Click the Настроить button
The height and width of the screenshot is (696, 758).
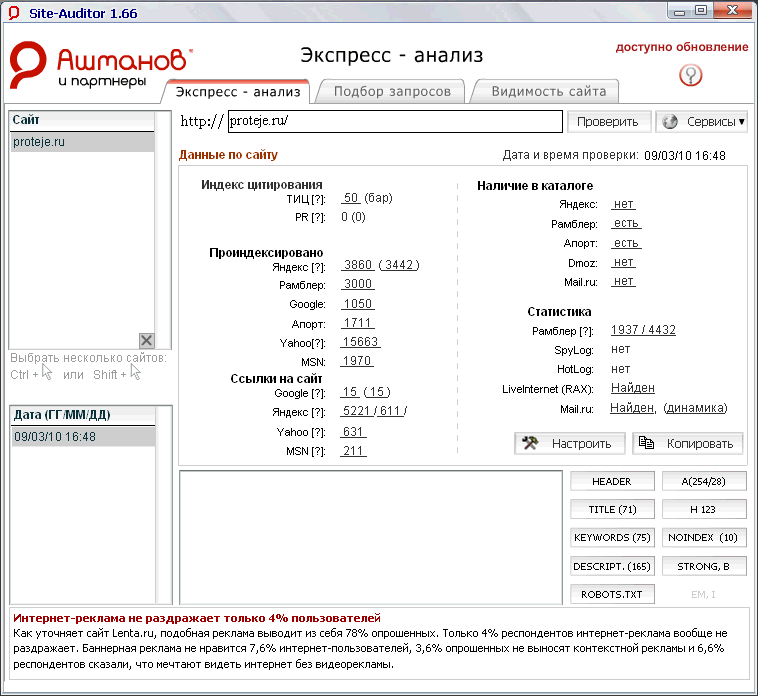click(x=570, y=443)
